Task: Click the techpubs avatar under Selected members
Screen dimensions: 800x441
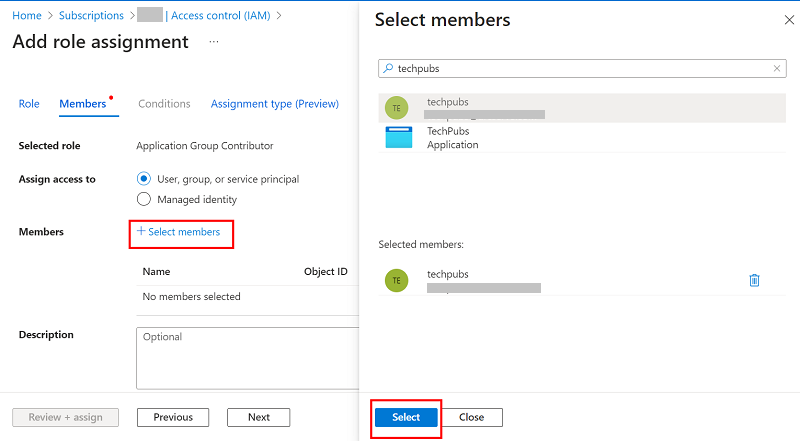Action: pos(397,280)
